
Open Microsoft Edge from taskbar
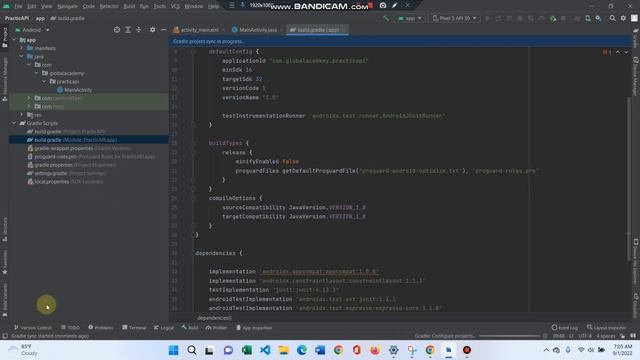click(302, 350)
